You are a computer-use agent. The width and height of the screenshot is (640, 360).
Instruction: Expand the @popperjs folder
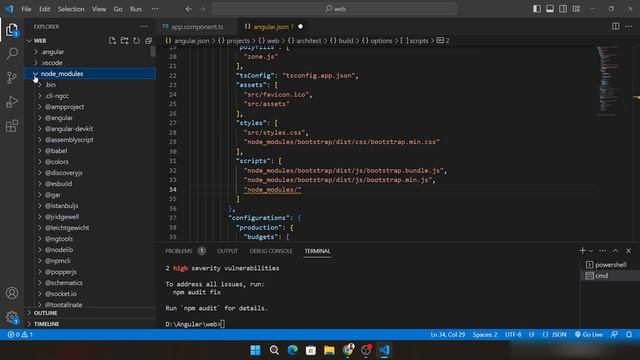(90, 272)
